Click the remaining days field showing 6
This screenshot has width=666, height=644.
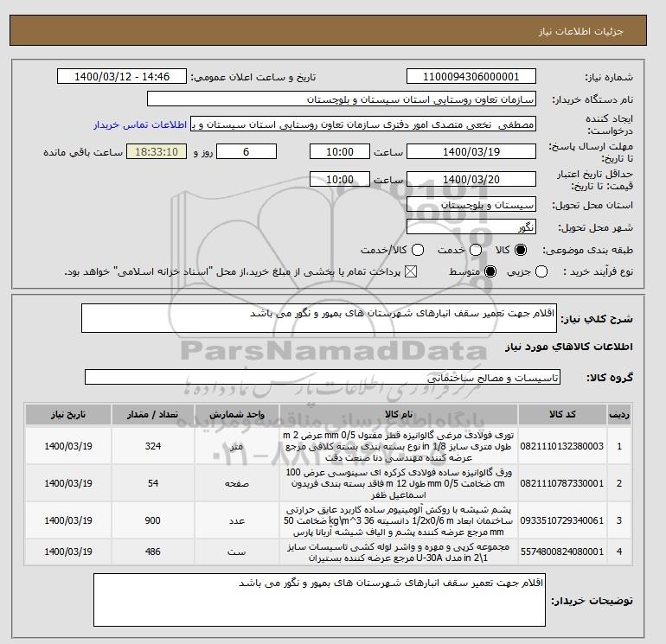[x=247, y=151]
